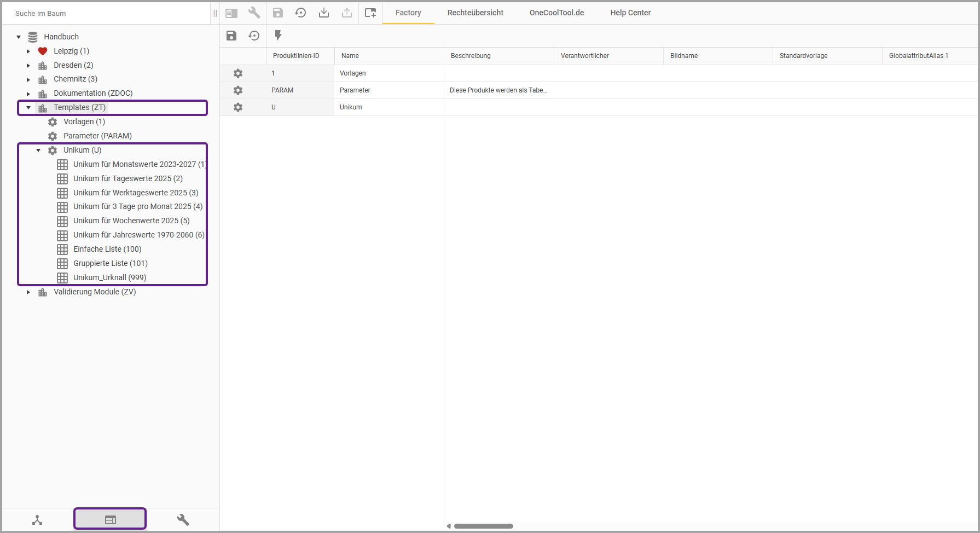This screenshot has width=980, height=533.
Task: Click the lightning bolt action icon
Action: (278, 36)
